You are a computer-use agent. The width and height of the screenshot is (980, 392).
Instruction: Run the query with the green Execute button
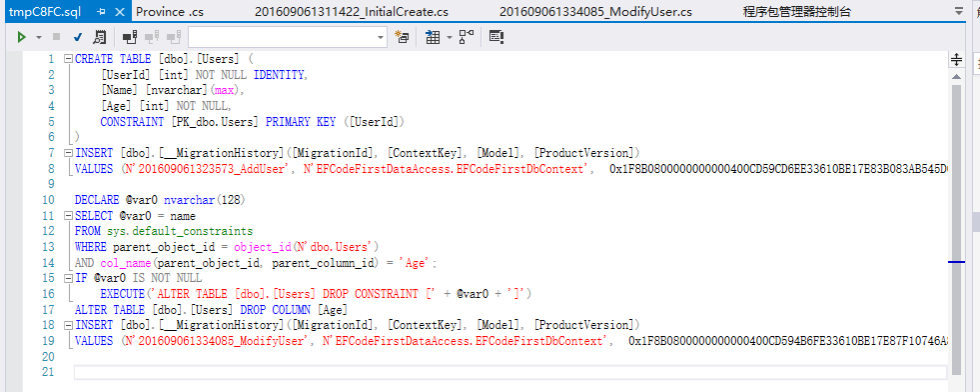point(22,38)
